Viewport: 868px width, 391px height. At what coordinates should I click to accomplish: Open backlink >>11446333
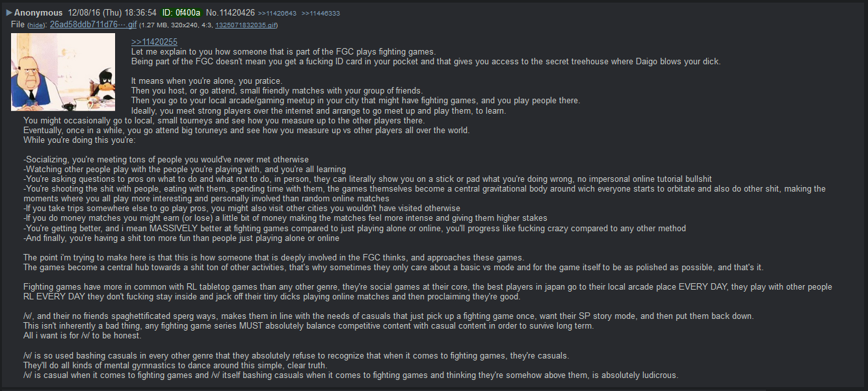[321, 13]
